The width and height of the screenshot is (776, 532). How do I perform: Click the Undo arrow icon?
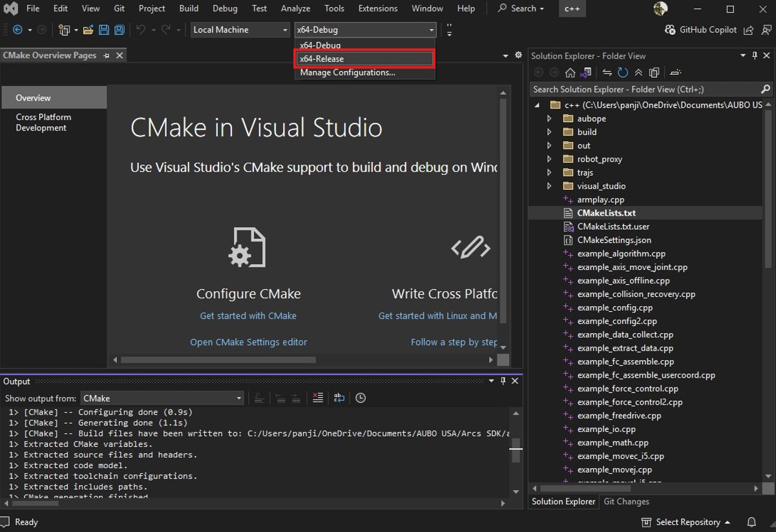pos(140,30)
